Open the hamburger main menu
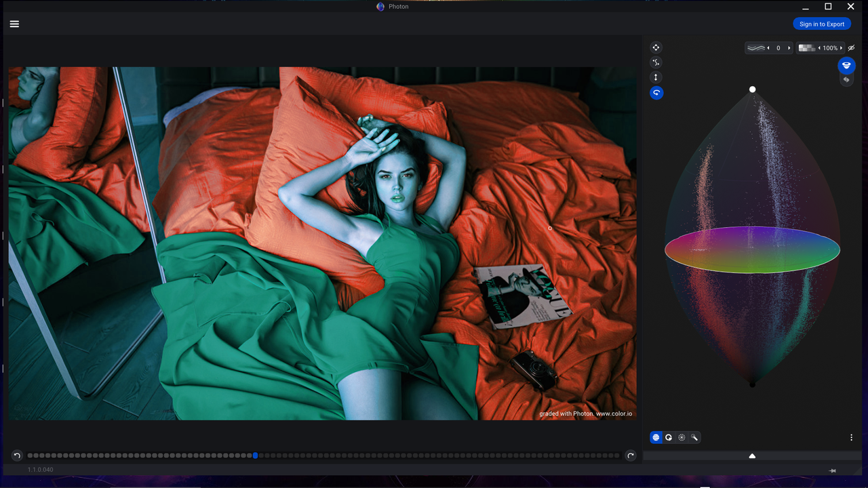Screen dimensions: 868x488 point(14,24)
